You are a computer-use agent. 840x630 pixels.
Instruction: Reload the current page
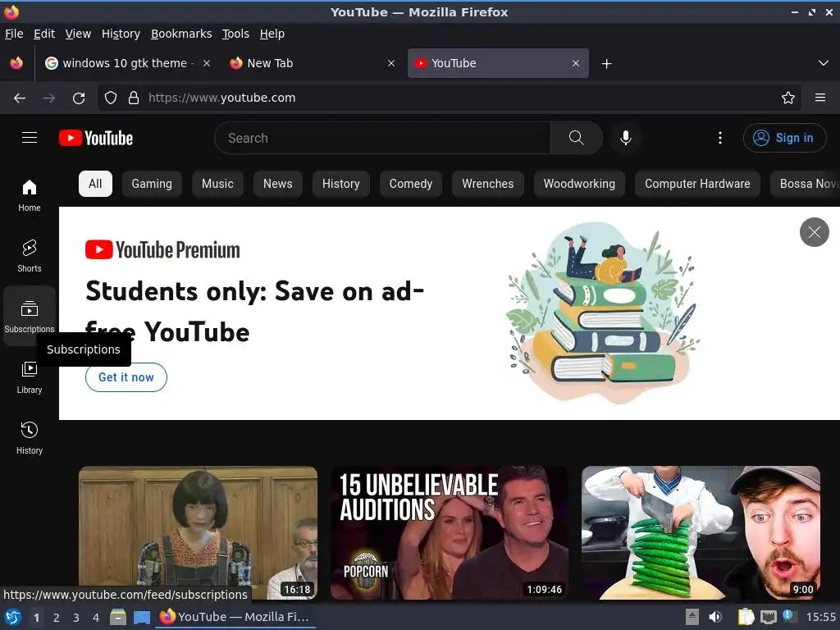79,98
